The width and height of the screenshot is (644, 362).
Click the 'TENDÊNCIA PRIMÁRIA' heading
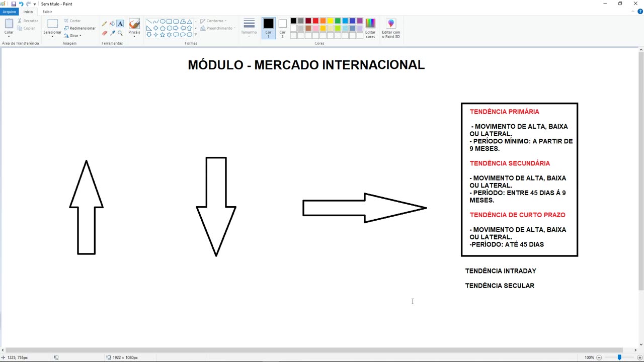[504, 112]
